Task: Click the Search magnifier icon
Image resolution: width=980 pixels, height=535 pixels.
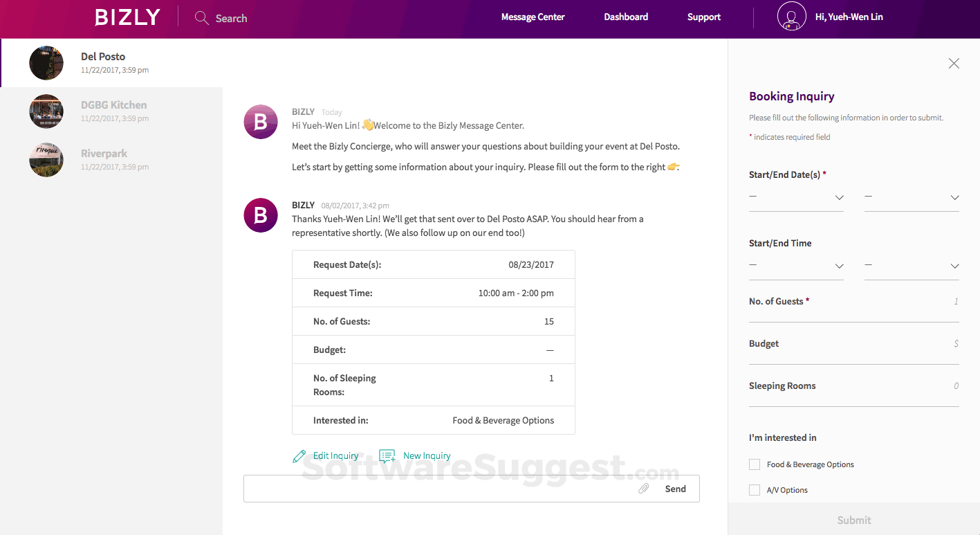Action: click(x=201, y=17)
